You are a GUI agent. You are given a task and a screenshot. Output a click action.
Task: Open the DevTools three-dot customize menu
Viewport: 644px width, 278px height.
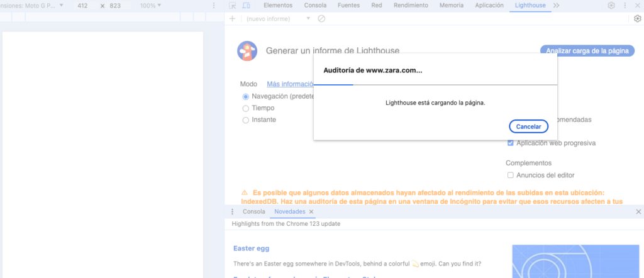[x=625, y=5]
